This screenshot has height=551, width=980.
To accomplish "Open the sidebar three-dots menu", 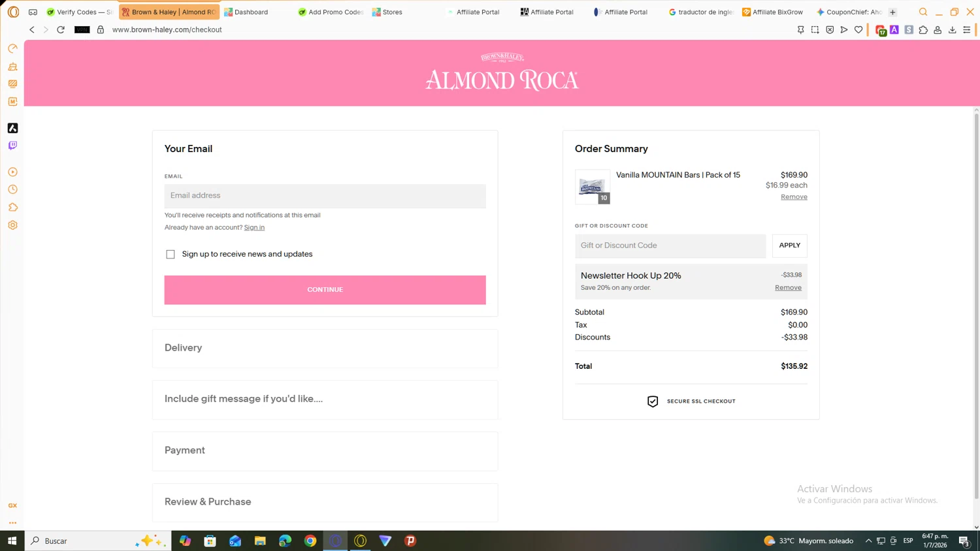I will 12,523.
